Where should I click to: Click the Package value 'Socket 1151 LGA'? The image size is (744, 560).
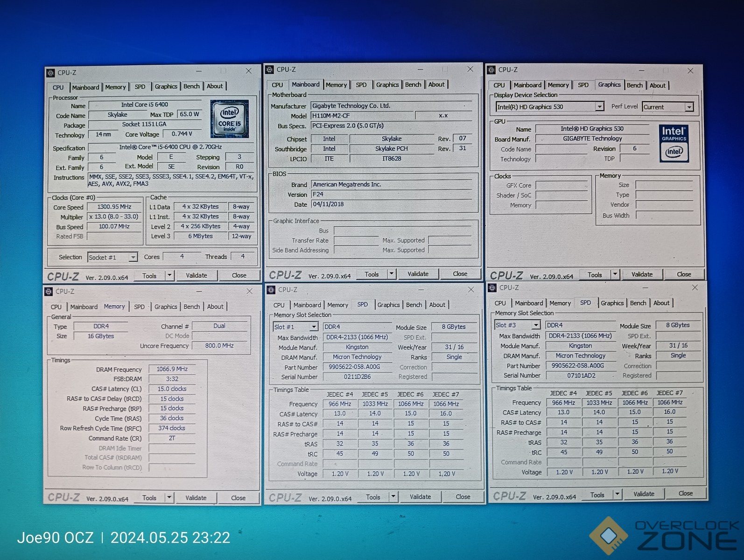[145, 124]
